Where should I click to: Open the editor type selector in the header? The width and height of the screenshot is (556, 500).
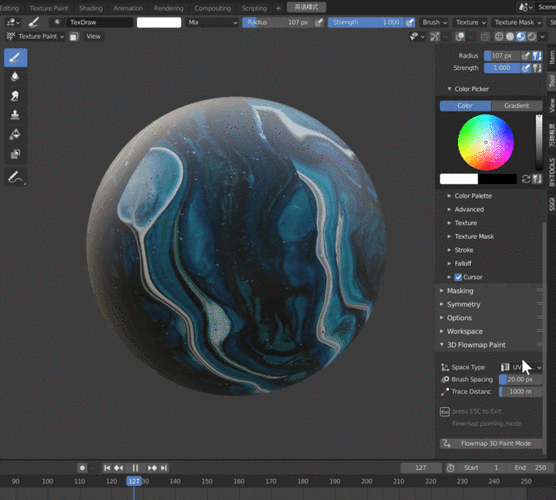pyautogui.click(x=13, y=22)
